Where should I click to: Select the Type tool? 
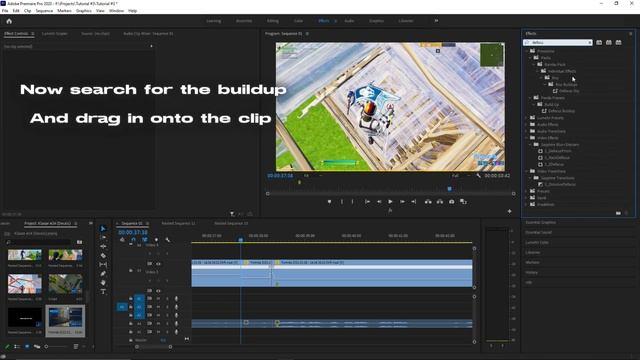pyautogui.click(x=103, y=291)
